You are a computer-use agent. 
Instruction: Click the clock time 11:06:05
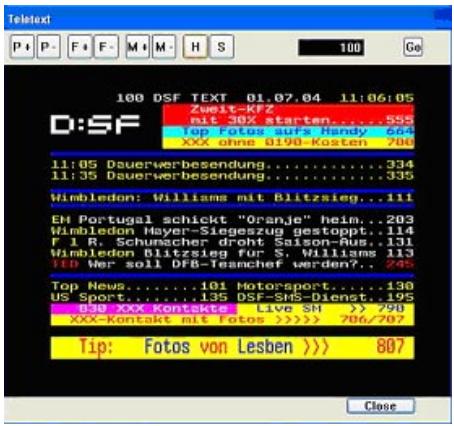[377, 98]
